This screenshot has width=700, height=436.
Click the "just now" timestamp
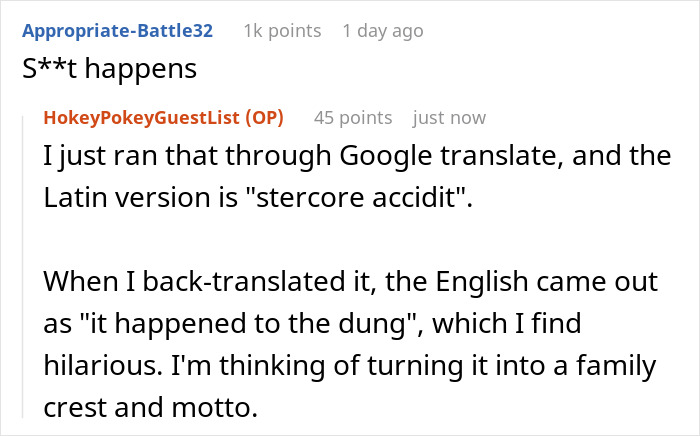tap(449, 117)
